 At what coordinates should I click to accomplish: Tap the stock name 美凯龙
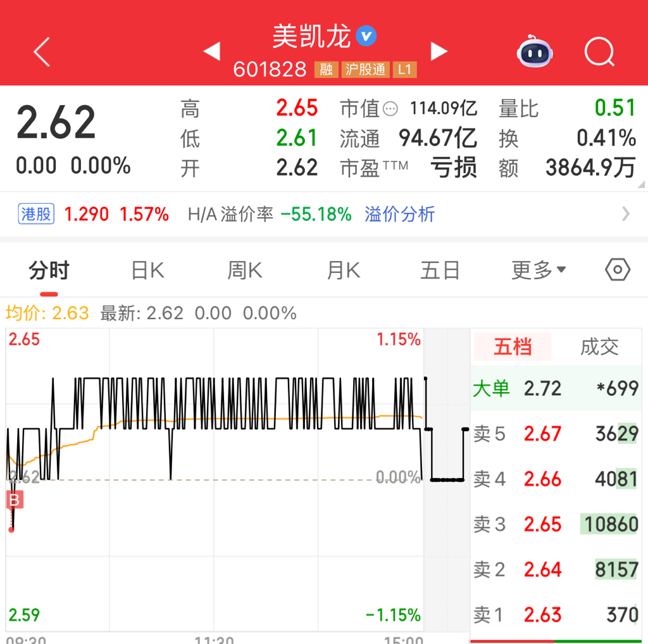click(x=311, y=36)
